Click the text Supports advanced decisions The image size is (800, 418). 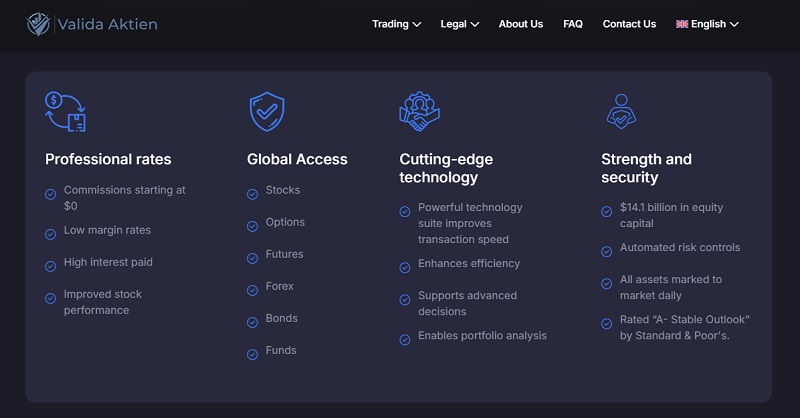467,303
